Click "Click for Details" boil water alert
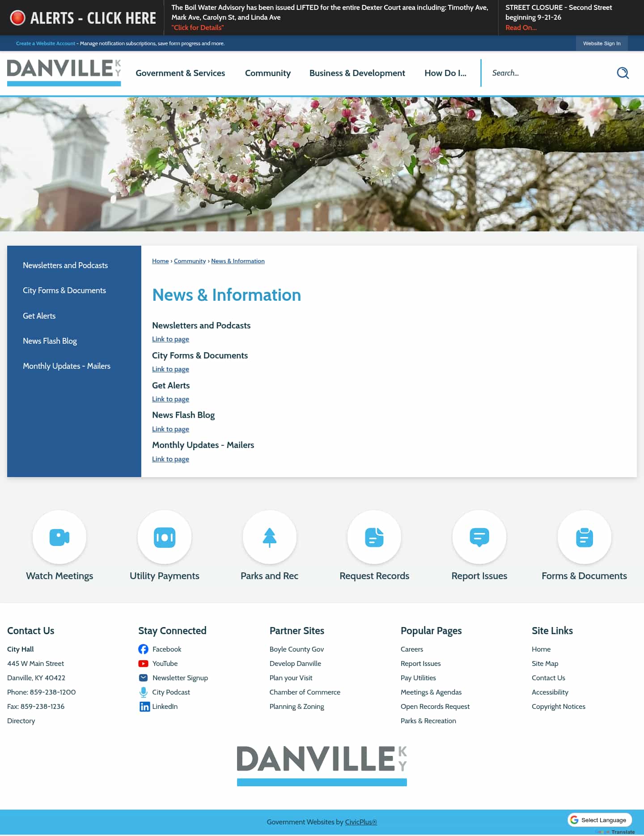The height and width of the screenshot is (836, 644). tap(198, 28)
